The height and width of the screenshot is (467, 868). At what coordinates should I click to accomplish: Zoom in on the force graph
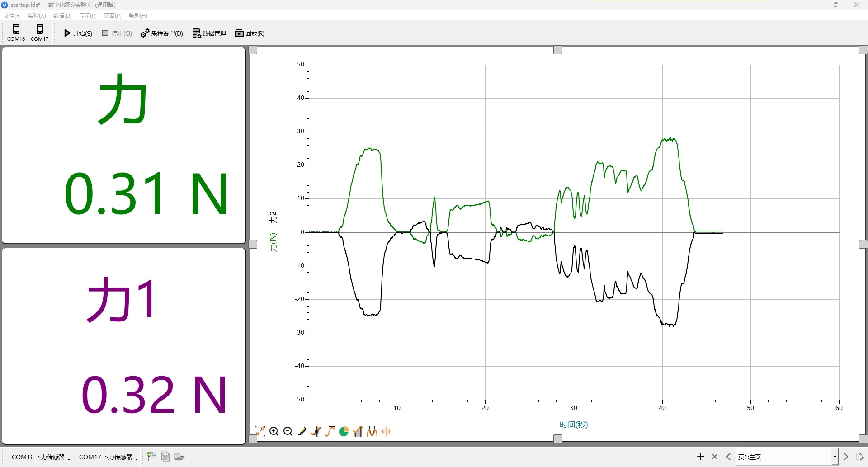pos(274,431)
